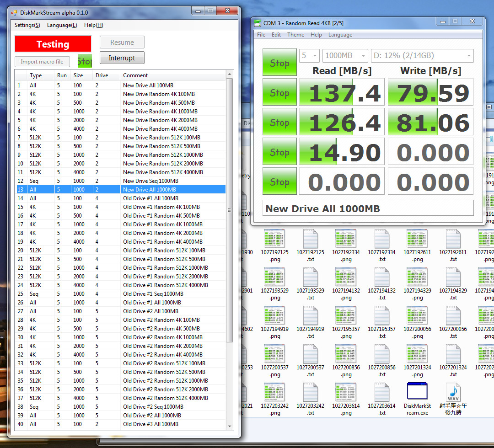Click the macro list vertical scrollbar thumb

(229, 210)
